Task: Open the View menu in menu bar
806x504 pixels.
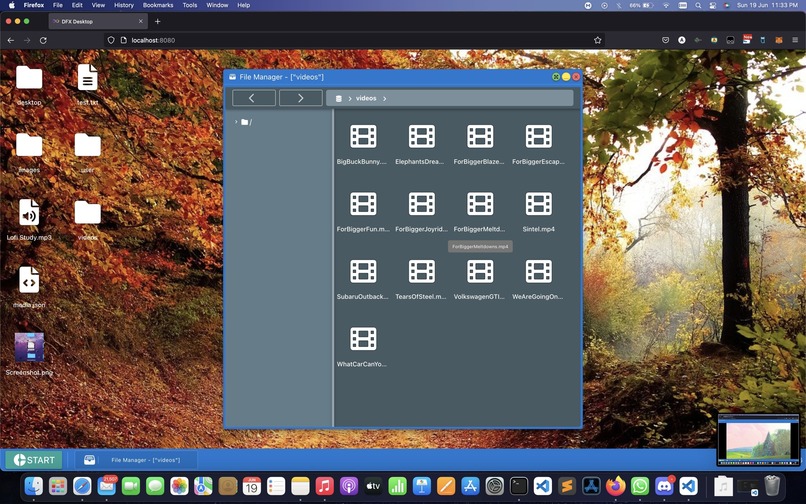Action: 98,5
